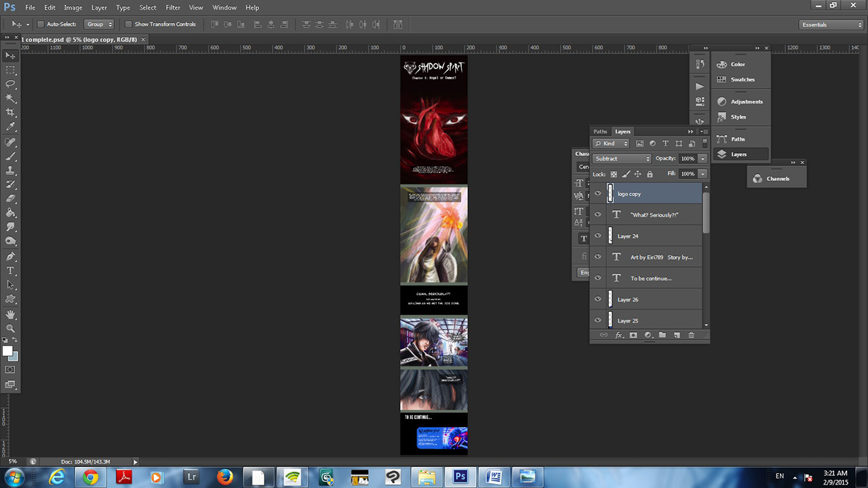This screenshot has height=488, width=868.
Task: Hide the Layer 24 layer
Action: 597,236
